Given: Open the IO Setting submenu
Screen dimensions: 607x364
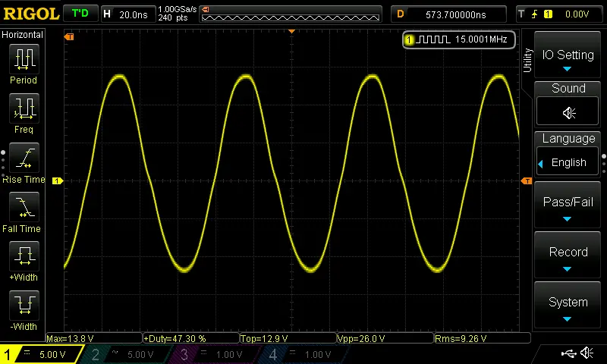Looking at the screenshot, I should 568,59.
